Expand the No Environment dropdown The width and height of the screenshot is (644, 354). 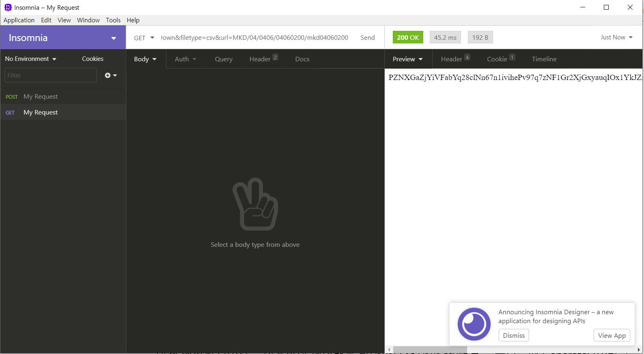[31, 59]
